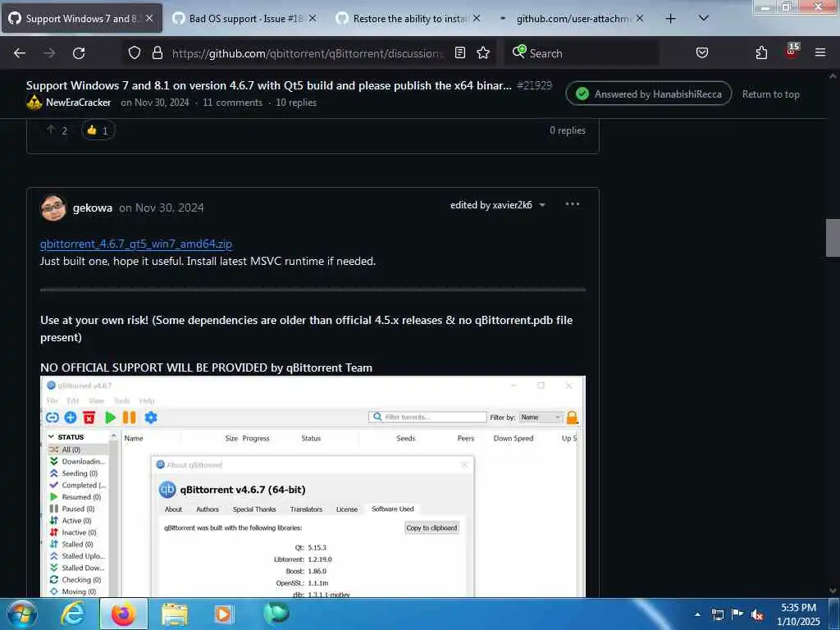Click the page vertical scrollbar thumb
The width and height of the screenshot is (840, 630).
(833, 238)
